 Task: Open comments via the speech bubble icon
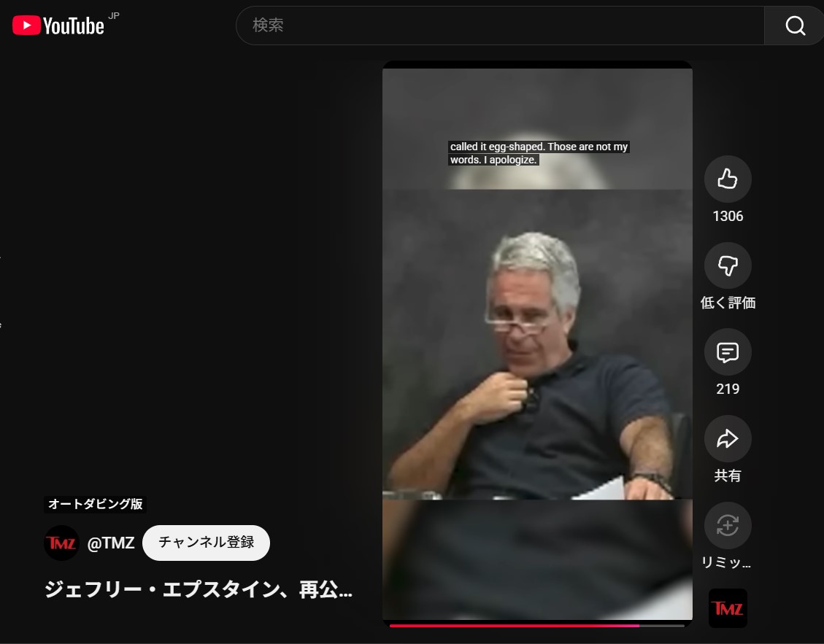coord(727,353)
